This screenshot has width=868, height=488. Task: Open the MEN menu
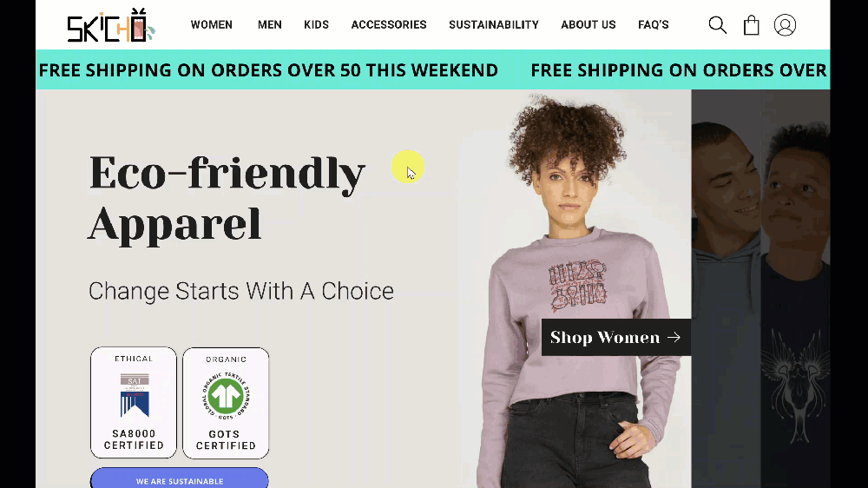(270, 25)
